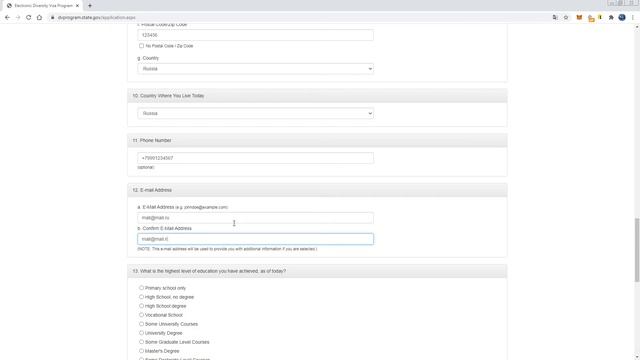
Task: Click the browser back arrow
Action: (7, 18)
